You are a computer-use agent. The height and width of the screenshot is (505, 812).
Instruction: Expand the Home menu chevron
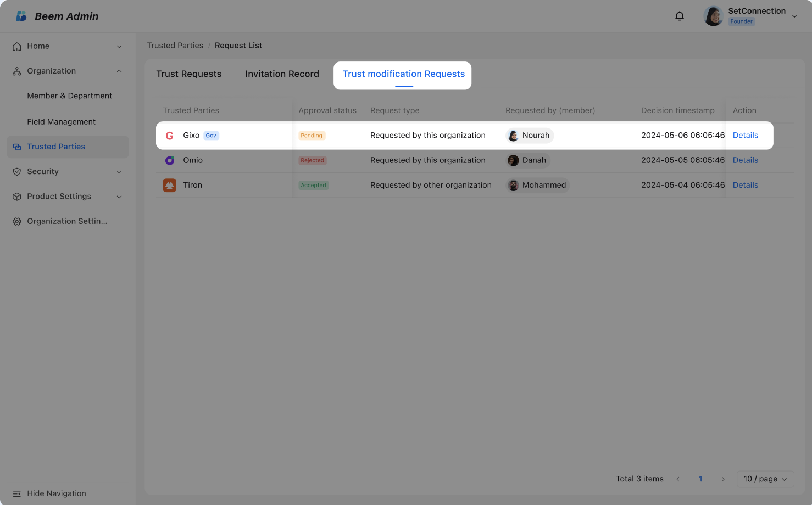(119, 47)
